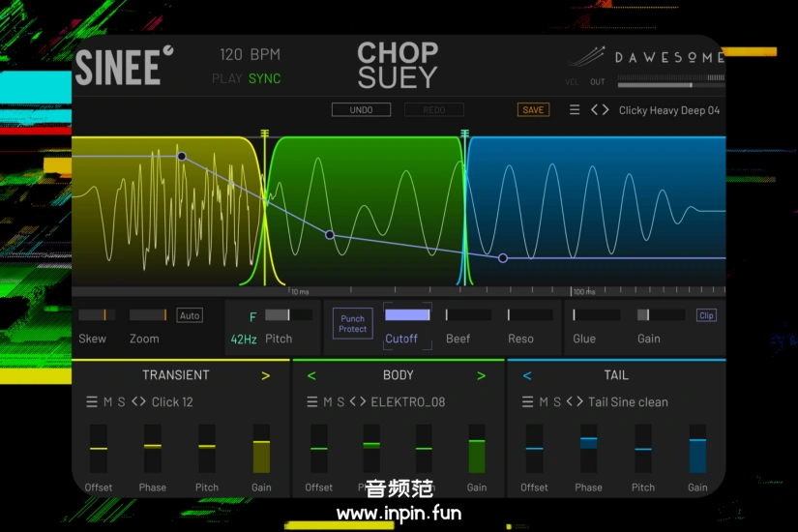Move Transient right with the yellow arrow
This screenshot has width=798, height=532.
[266, 375]
